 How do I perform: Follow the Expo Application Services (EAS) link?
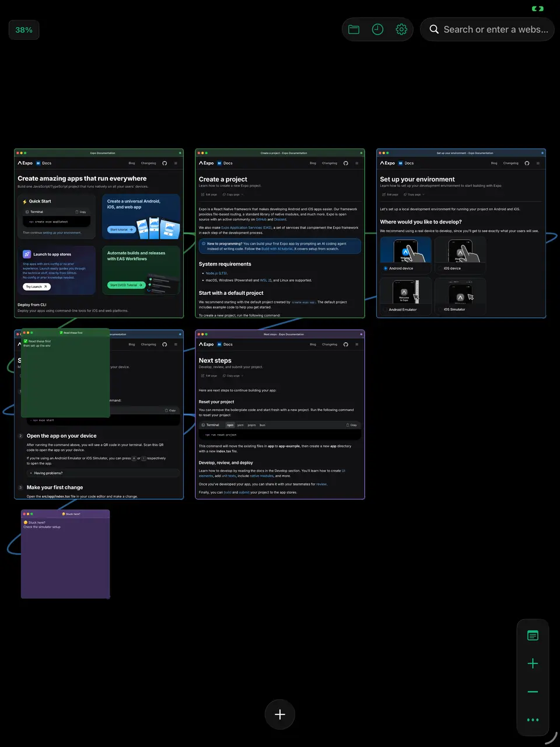tap(246, 228)
